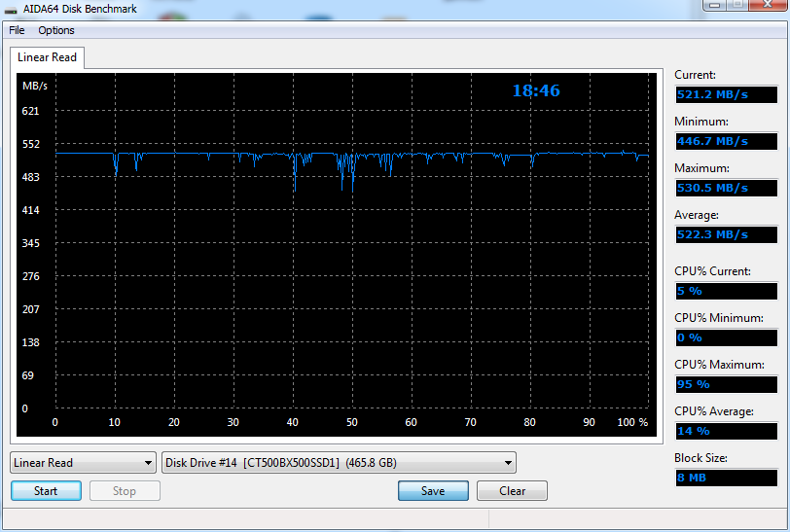
Task: Click the maximize button in title bar
Action: pyautogui.click(x=737, y=5)
